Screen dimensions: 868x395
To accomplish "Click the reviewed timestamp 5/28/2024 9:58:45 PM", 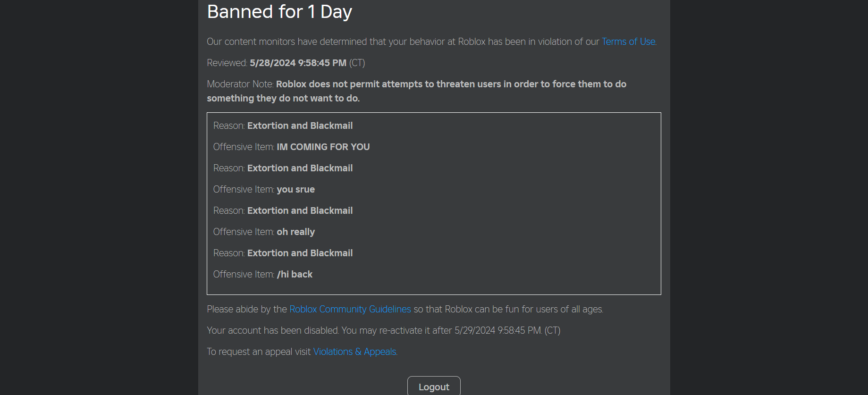I will click(x=298, y=63).
